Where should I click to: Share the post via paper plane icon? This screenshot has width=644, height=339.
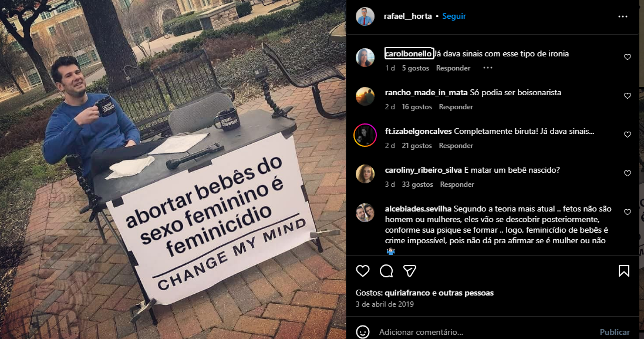410,271
